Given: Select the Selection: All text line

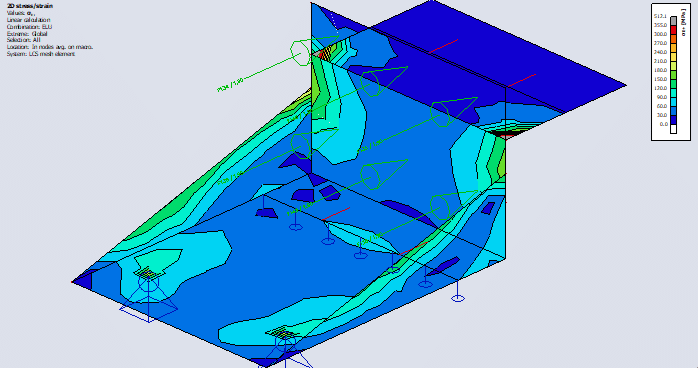Looking at the screenshot, I should 23,40.
